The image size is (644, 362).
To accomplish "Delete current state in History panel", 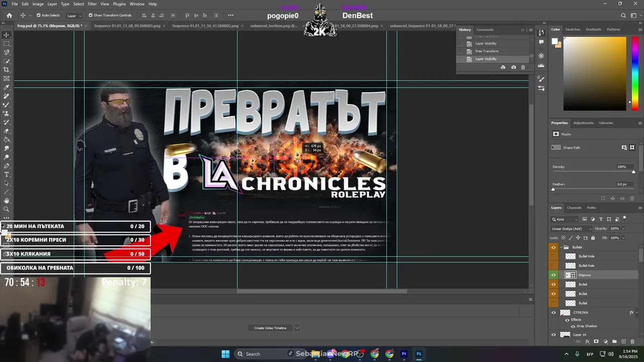I will tap(523, 67).
